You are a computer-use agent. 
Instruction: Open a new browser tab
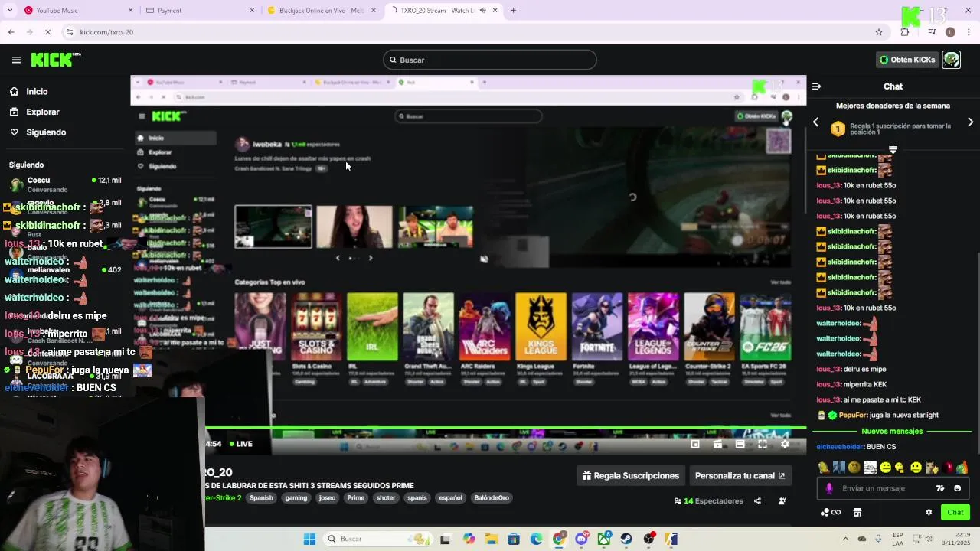click(x=513, y=11)
